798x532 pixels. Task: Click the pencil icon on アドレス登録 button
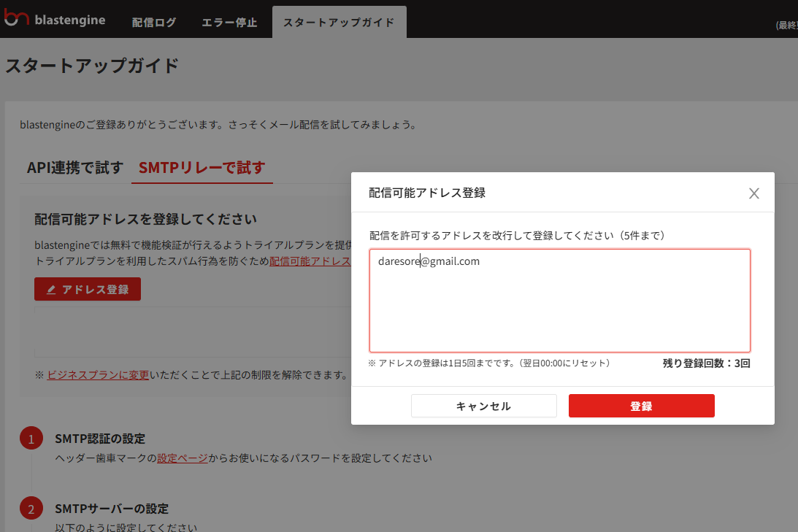[51, 290]
